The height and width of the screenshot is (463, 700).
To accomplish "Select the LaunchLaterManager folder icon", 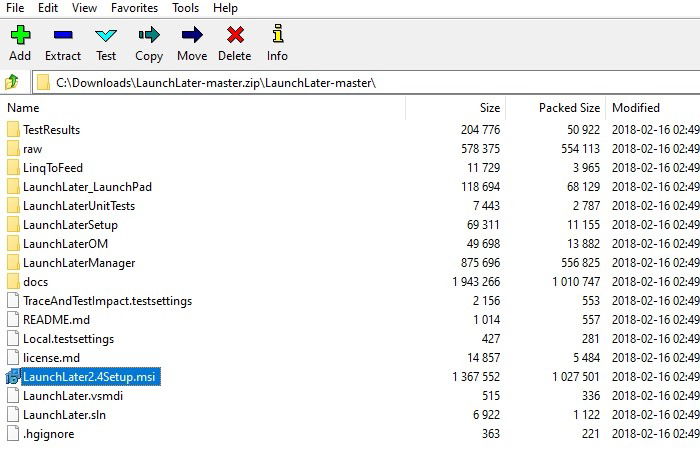I will point(13,263).
